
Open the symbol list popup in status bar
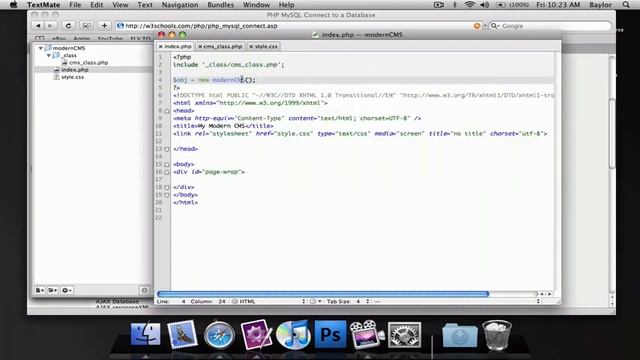(457, 301)
